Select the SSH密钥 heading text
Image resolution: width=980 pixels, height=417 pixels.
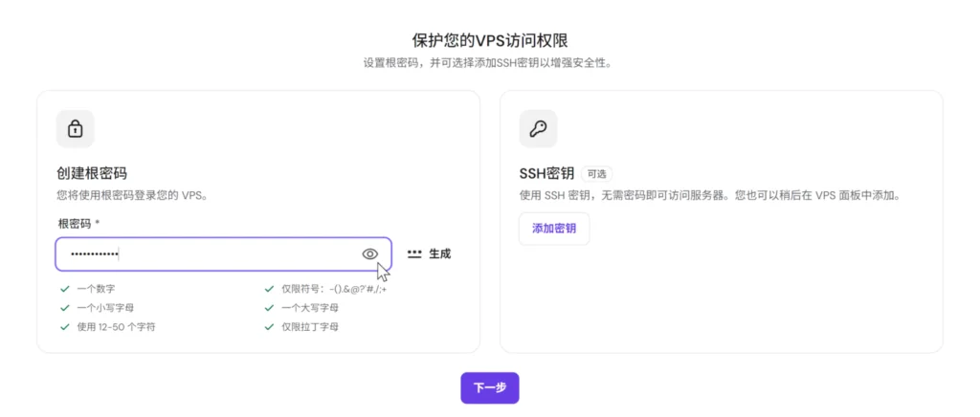pos(546,173)
